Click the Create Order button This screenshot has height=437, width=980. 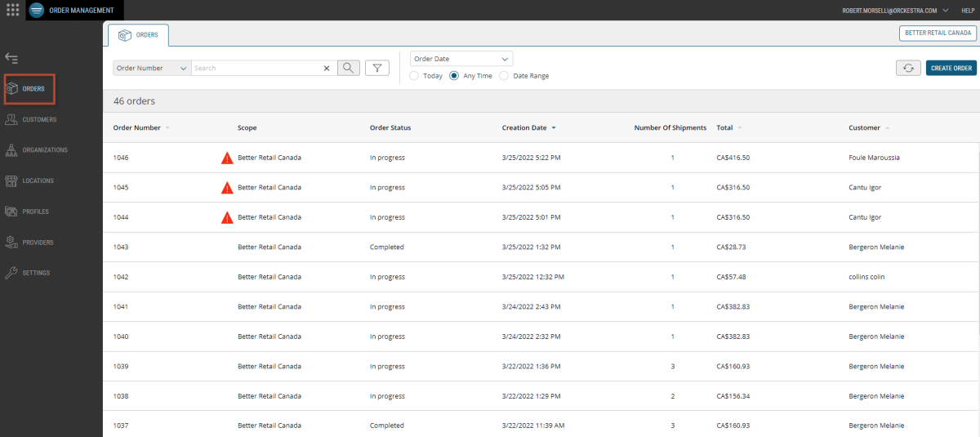tap(951, 68)
